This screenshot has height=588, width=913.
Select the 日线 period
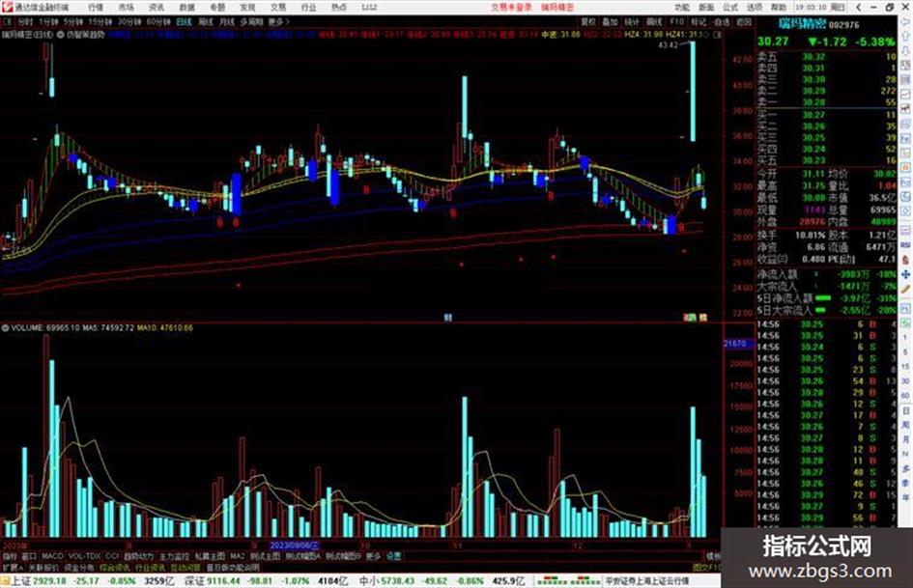click(x=184, y=22)
